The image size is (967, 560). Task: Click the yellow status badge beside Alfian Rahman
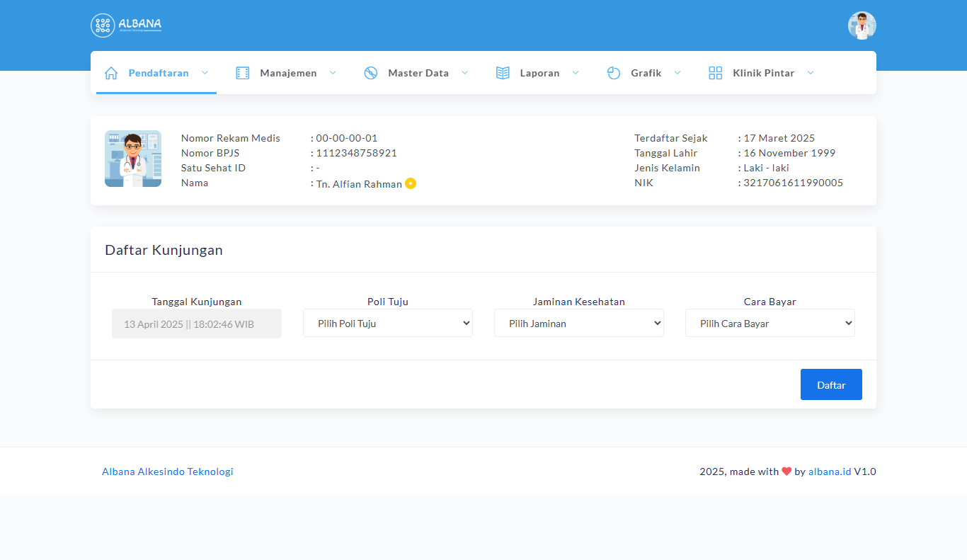[x=411, y=184]
